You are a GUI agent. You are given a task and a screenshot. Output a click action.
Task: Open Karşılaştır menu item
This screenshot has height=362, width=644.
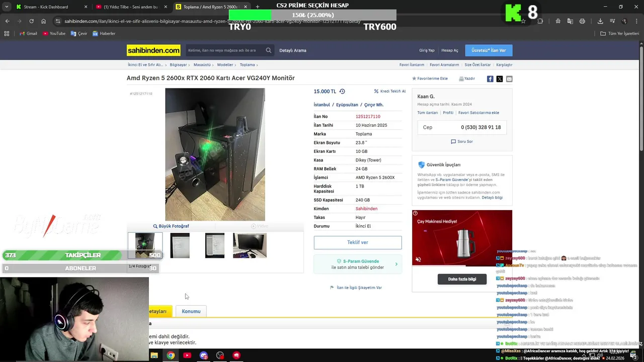(504, 65)
